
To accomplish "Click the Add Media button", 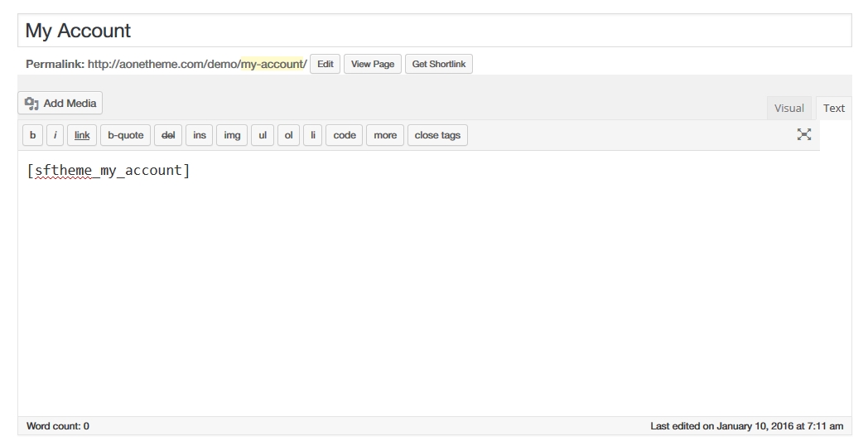I will 60,103.
